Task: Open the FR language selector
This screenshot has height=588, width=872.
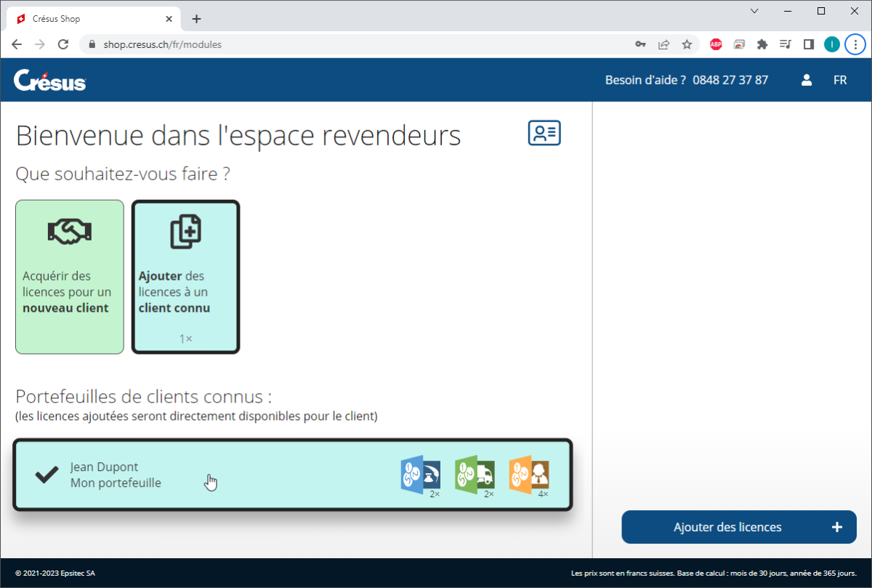Action: tap(840, 80)
